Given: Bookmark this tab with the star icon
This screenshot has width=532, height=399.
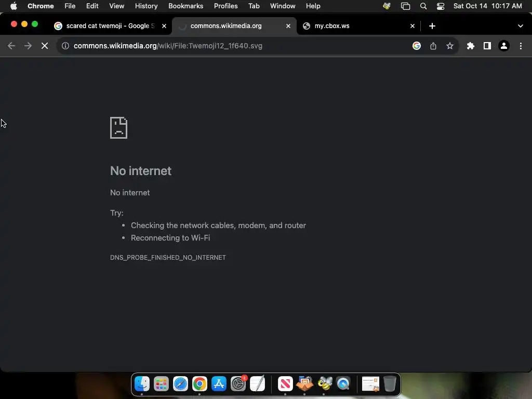Looking at the screenshot, I should [x=450, y=46].
